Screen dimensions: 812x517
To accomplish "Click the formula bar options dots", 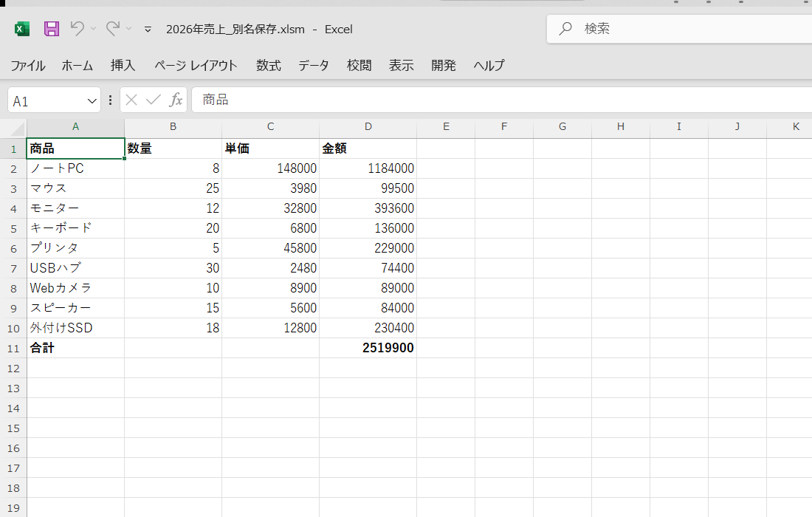I will (110, 100).
